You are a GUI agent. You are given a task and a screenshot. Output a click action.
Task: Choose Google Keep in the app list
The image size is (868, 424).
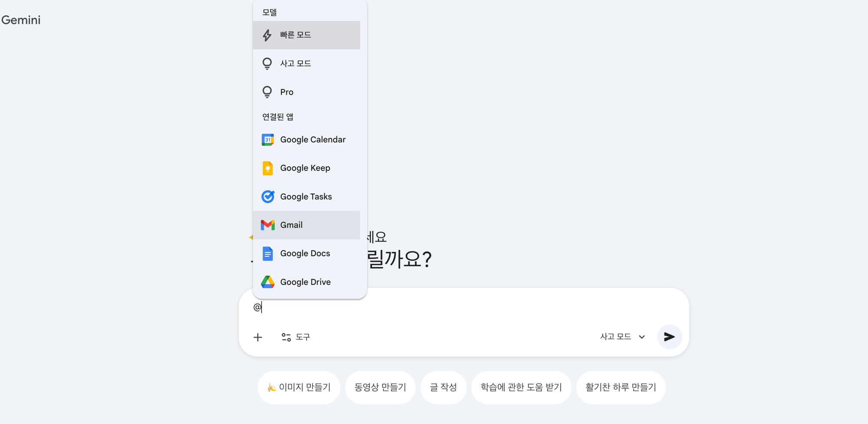tap(306, 168)
